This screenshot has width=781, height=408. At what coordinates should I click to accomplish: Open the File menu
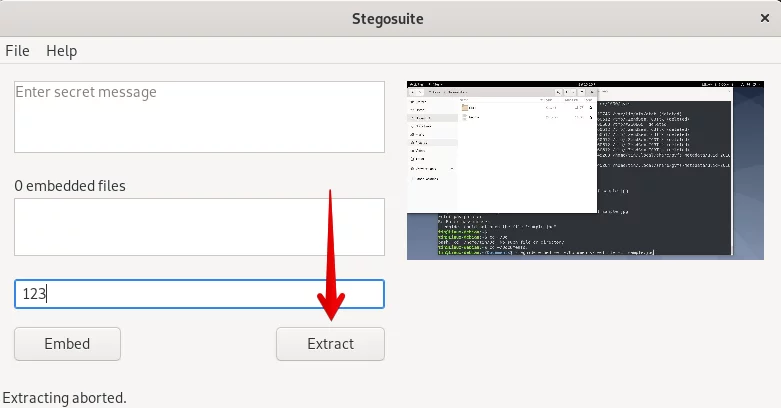[17, 51]
